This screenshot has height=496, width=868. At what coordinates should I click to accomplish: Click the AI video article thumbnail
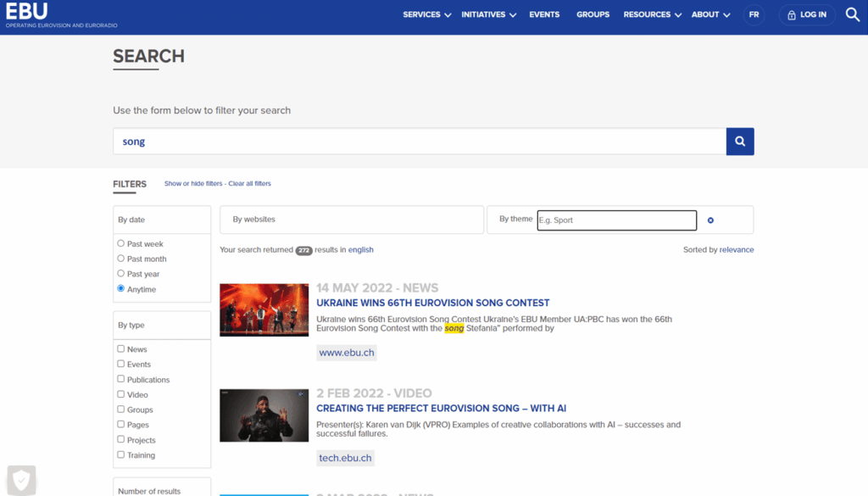tap(264, 415)
